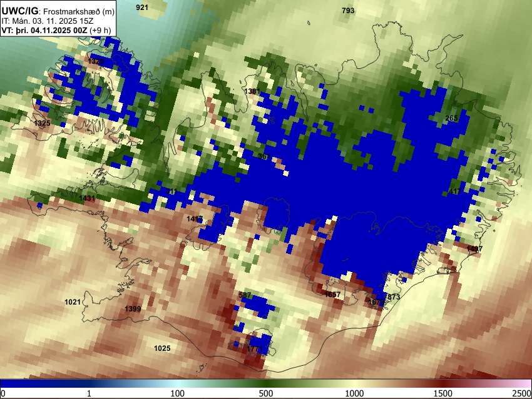Click the map value 587
The image size is (532, 399).
coord(245,295)
